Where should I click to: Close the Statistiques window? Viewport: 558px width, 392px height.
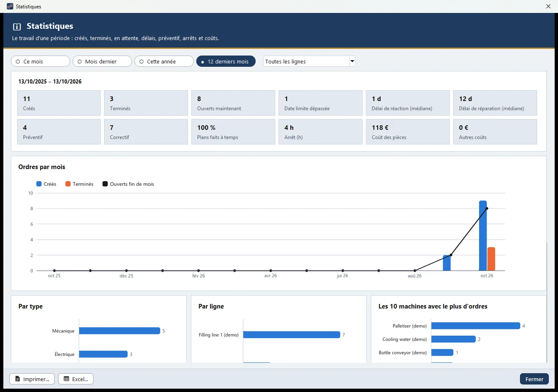point(548,6)
